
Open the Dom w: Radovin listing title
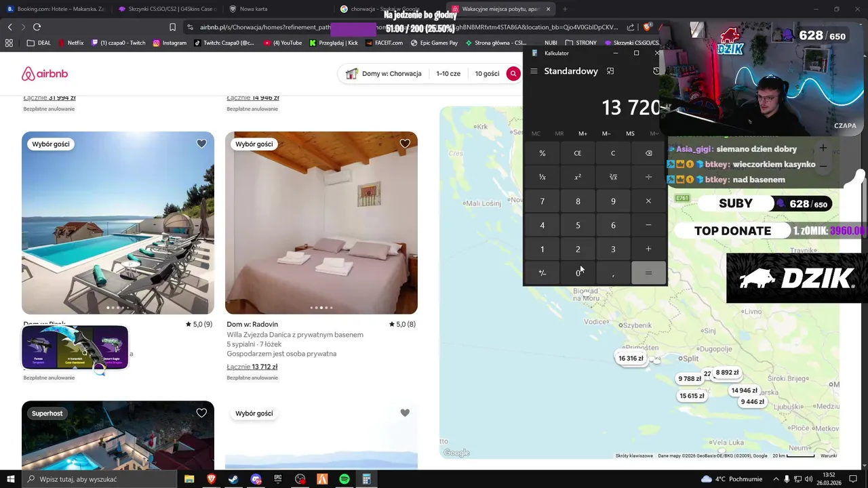tap(252, 324)
